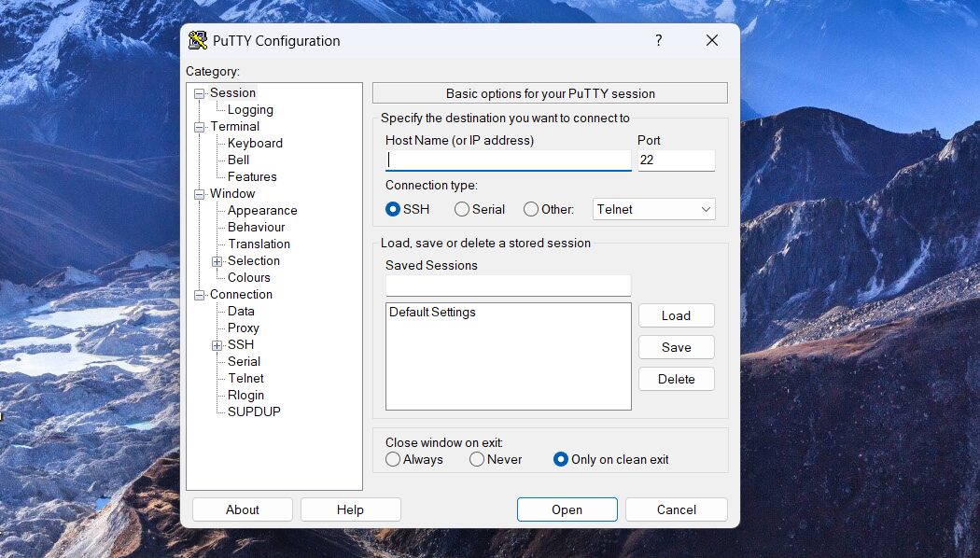This screenshot has width=980, height=558.
Task: Click the Load session button
Action: click(x=677, y=315)
